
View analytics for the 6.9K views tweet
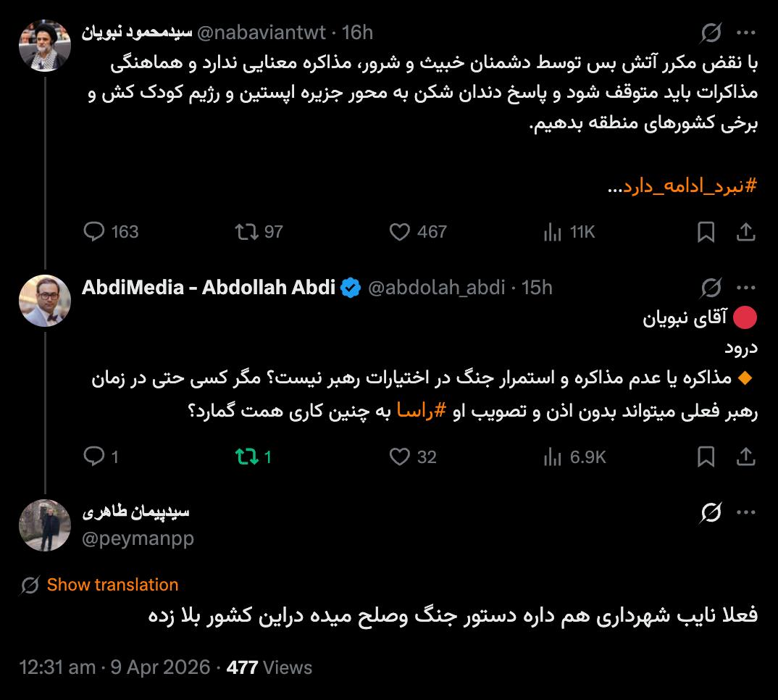coord(553,457)
